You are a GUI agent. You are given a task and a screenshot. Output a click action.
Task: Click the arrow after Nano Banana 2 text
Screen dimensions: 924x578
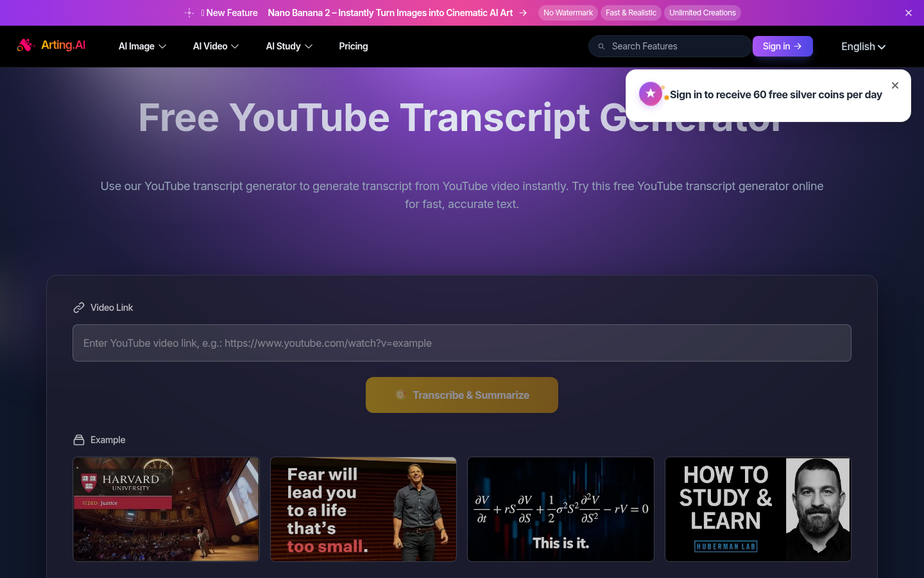point(523,13)
